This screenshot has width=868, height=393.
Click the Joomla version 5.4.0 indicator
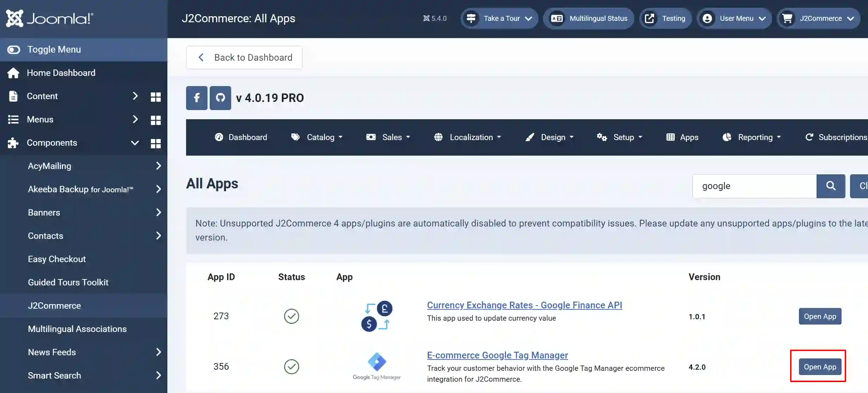point(435,18)
